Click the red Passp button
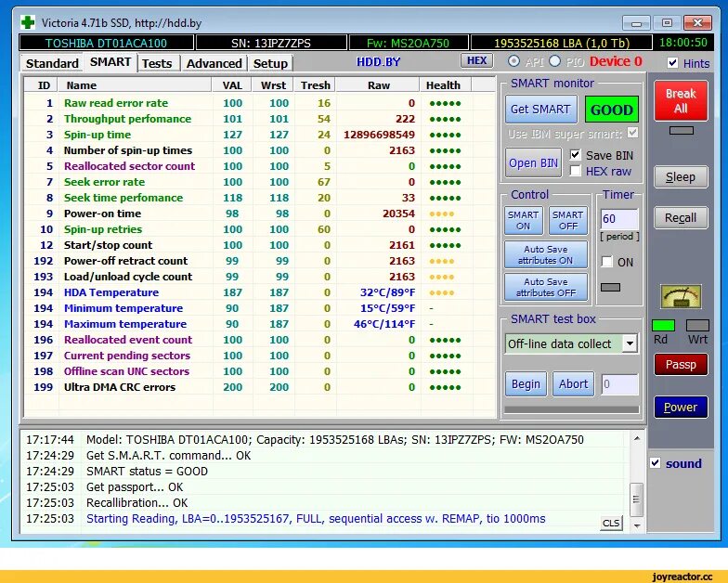 (x=681, y=364)
